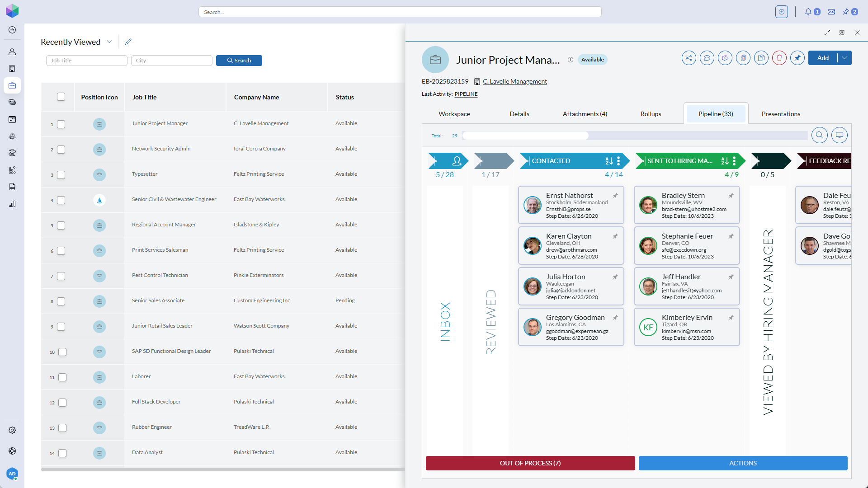Check the row checkbox next to Data Analyst
Viewport: 868px width, 488px height.
pos(62,453)
